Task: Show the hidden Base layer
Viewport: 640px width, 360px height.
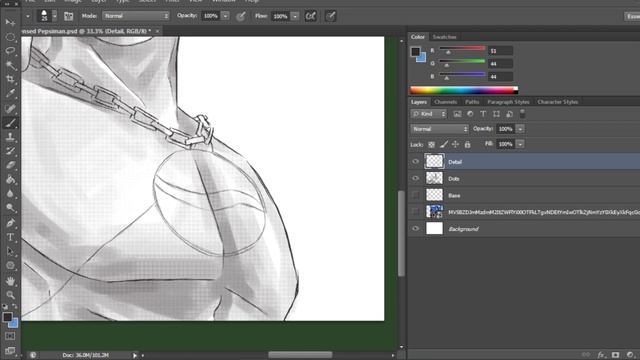Action: point(416,195)
